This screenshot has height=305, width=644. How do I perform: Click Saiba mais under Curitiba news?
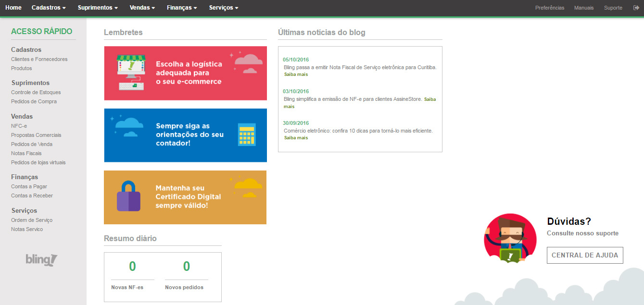coord(296,74)
